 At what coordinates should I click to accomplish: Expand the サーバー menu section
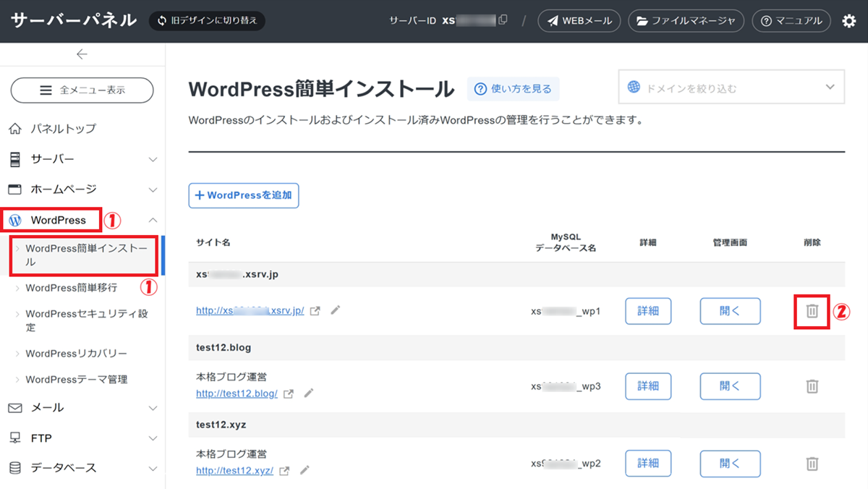82,159
